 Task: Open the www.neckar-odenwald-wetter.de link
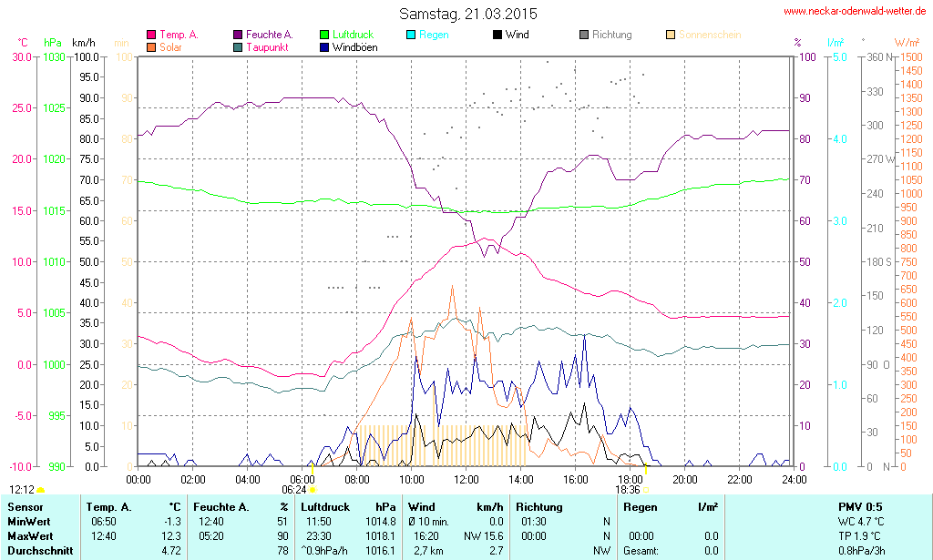click(x=855, y=12)
